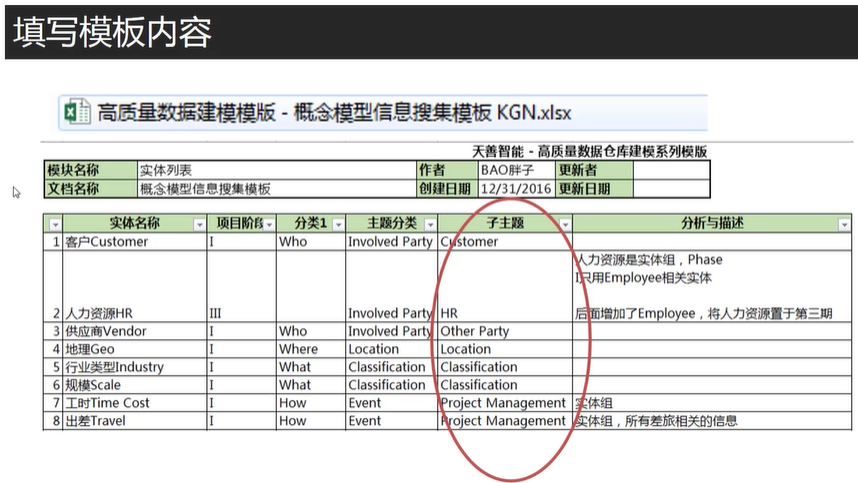Select cell 行业类型Industry
The image size is (858, 483).
point(135,367)
